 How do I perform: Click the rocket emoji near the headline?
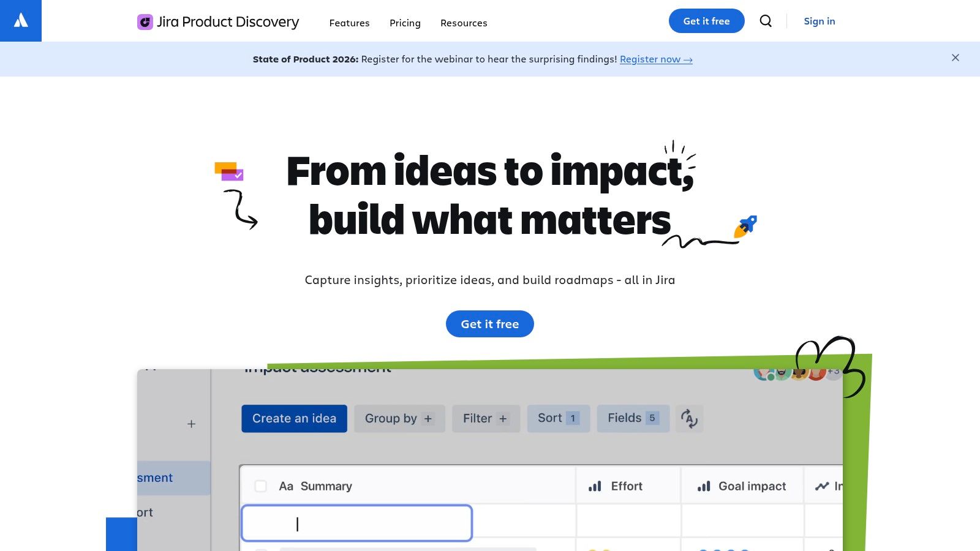745,225
